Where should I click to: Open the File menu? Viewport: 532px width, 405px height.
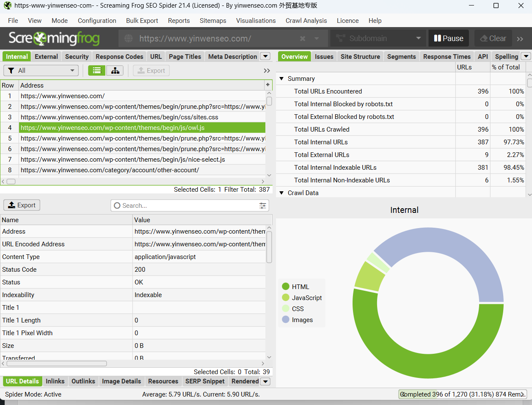coord(13,21)
